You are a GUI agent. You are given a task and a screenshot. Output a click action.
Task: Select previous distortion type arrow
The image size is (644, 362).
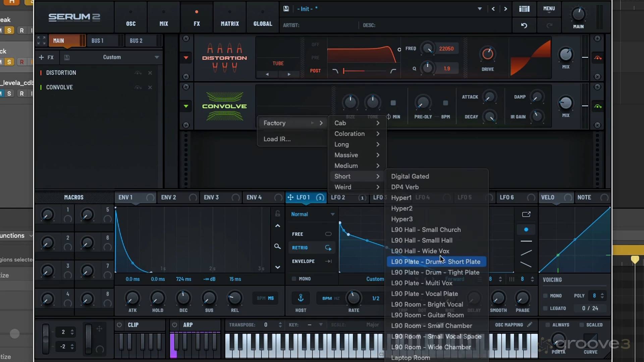point(267,74)
